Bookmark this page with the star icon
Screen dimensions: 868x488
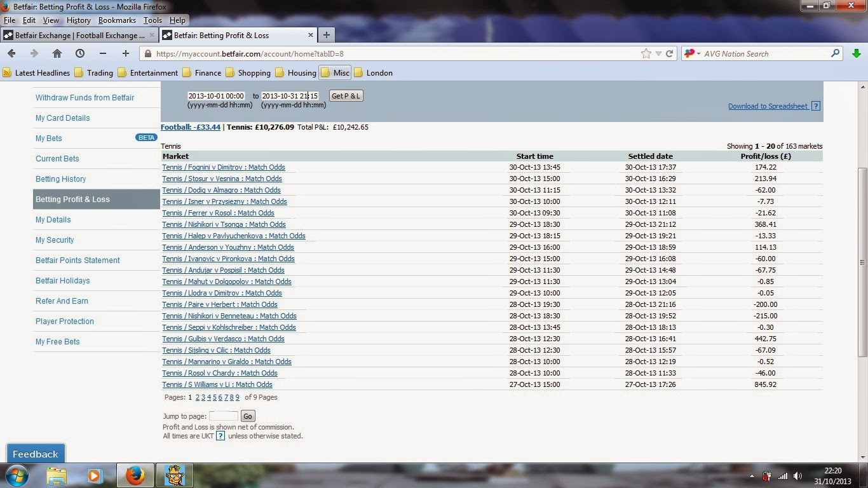[646, 53]
